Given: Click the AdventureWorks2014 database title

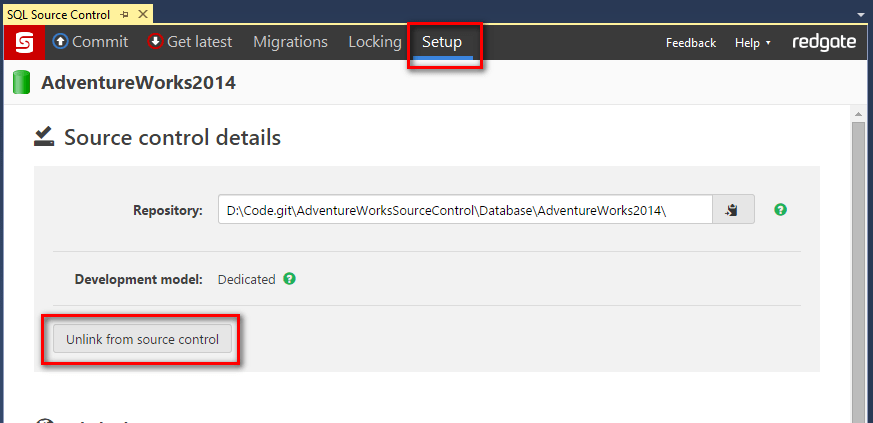Looking at the screenshot, I should [139, 82].
